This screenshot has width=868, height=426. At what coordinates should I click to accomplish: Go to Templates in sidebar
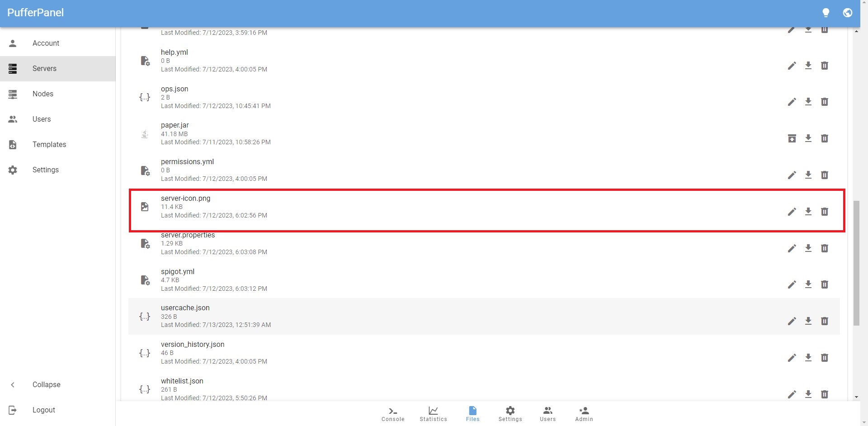(x=49, y=144)
